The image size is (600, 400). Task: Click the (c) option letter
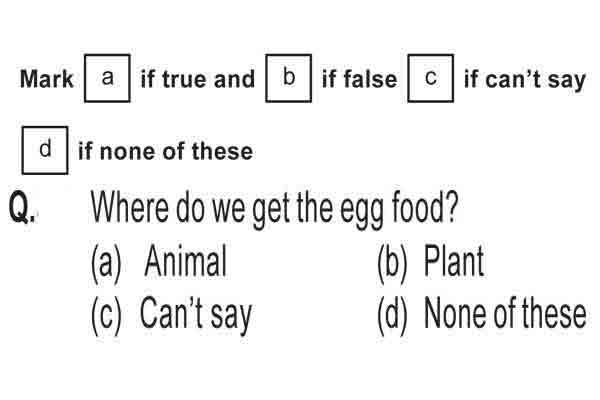point(106,317)
